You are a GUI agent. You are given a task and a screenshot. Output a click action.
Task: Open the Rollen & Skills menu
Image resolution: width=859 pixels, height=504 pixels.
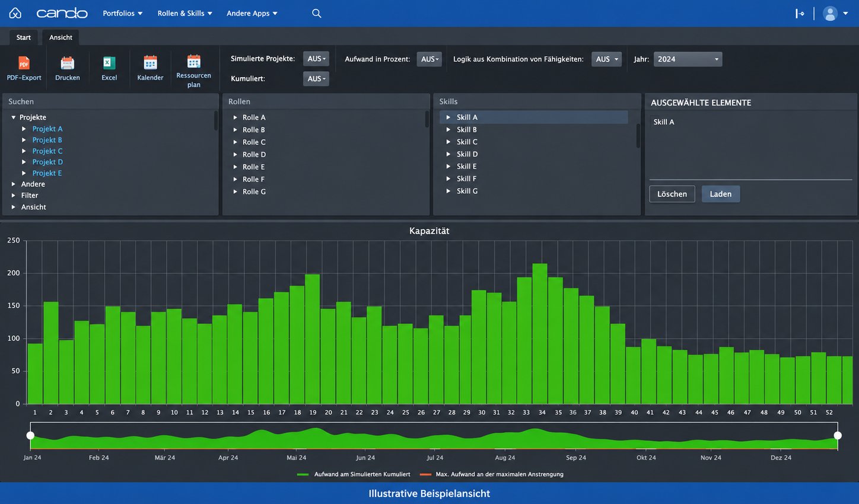coord(185,13)
